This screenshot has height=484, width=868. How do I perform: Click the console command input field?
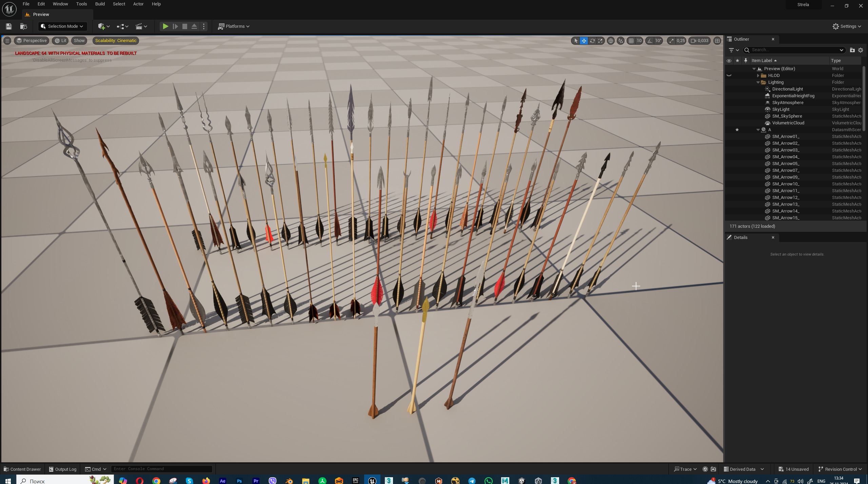tap(162, 469)
